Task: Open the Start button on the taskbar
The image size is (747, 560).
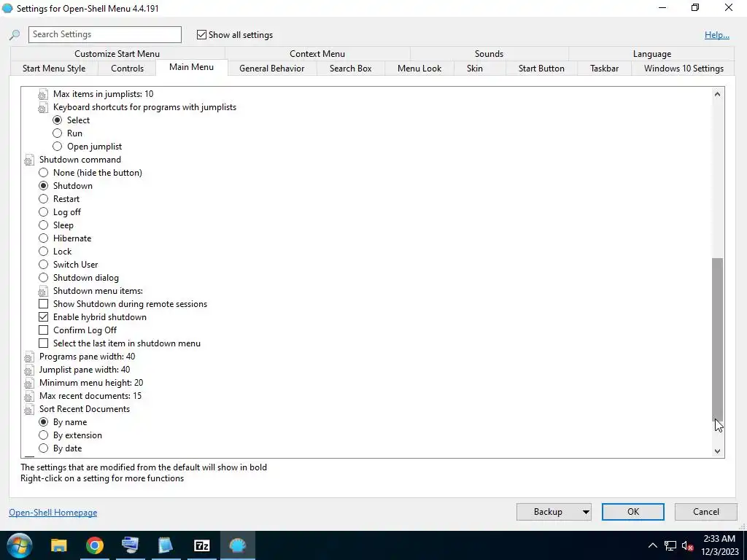Action: coord(20,545)
